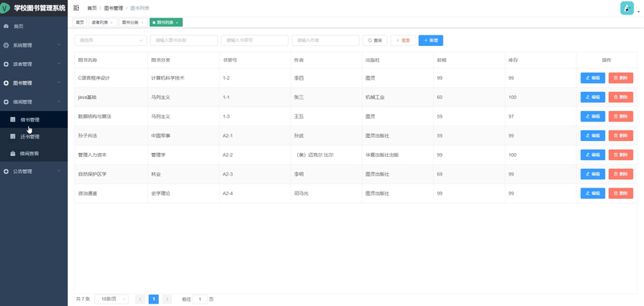The height and width of the screenshot is (306, 644).
Task: Click the 系统管理 gear icon
Action: click(6, 45)
